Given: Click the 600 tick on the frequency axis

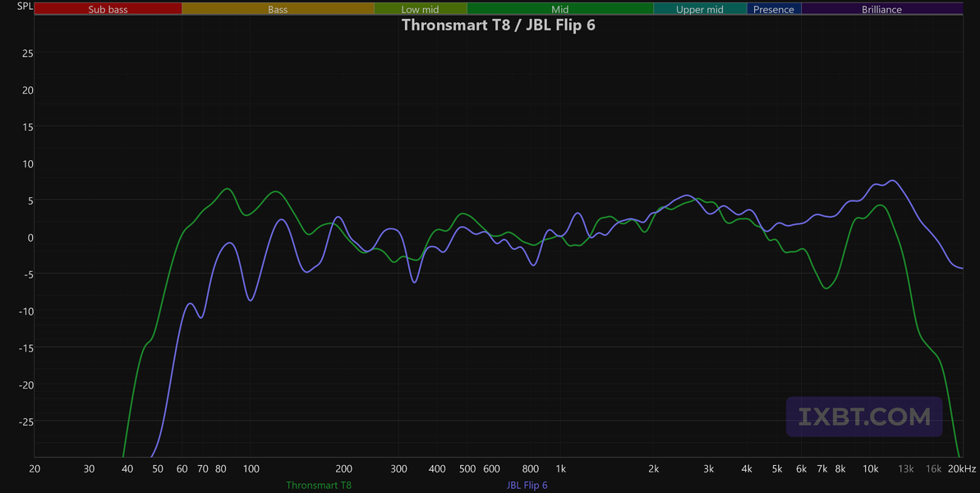Looking at the screenshot, I should (x=492, y=468).
